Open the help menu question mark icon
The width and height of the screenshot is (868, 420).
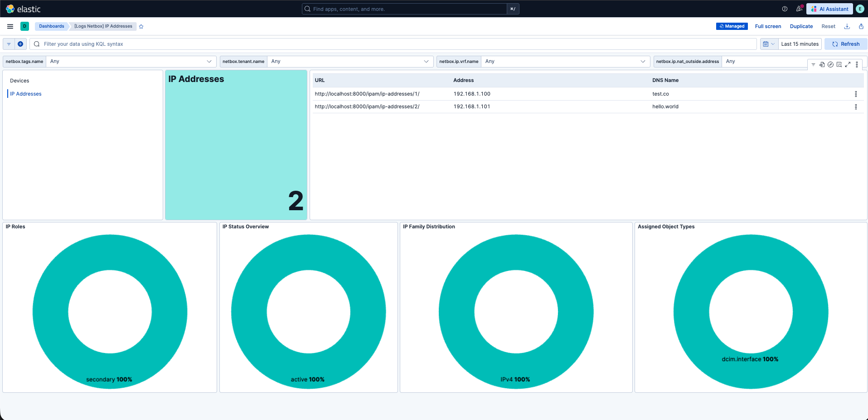tap(785, 9)
